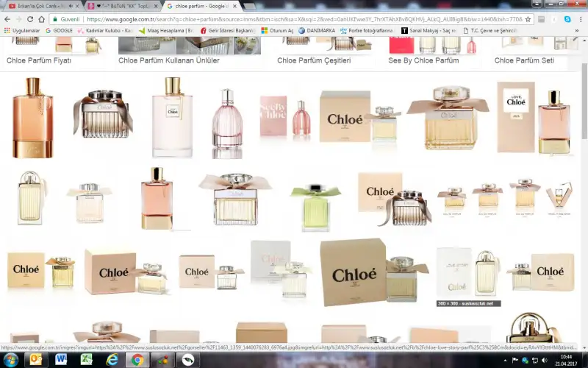Open the Maaş Hesaplama bookmark
The height and width of the screenshot is (368, 588).
pos(166,30)
